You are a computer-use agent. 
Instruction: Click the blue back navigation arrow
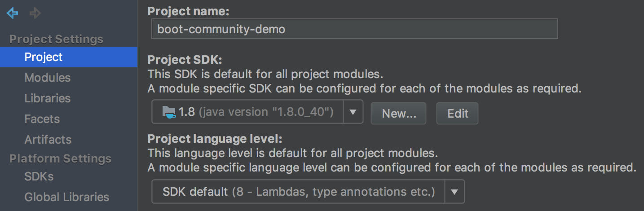(x=13, y=13)
